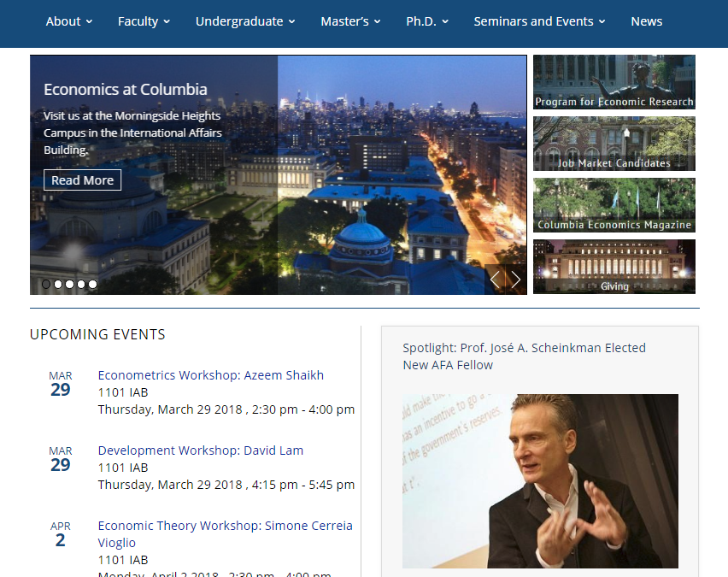Click the Morningside Heights slide description
Viewport: 728px width, 577px height.
coord(132,132)
